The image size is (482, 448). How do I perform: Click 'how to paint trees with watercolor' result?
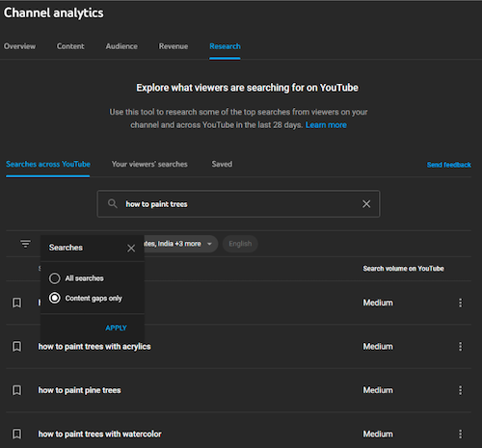[99, 434]
